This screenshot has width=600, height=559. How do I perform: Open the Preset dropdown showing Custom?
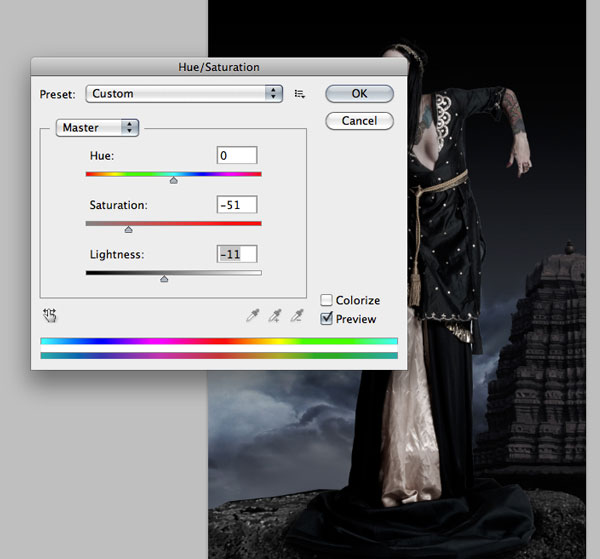[x=185, y=94]
